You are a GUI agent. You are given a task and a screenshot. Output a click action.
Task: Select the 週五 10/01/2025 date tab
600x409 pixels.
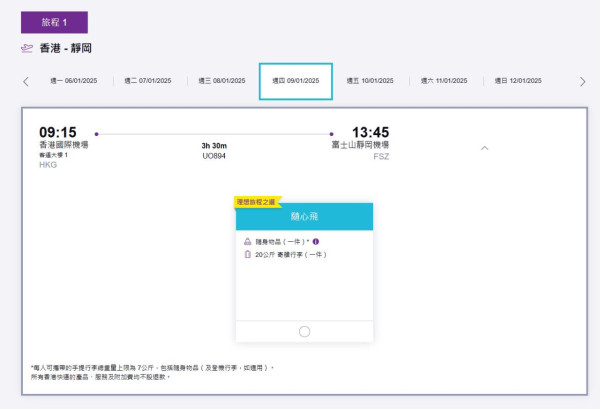(x=370, y=81)
